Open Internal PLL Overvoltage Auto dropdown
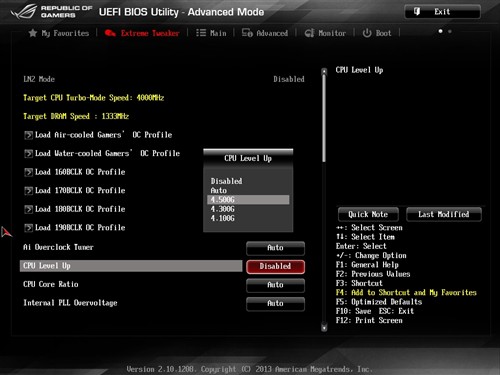 [x=275, y=303]
